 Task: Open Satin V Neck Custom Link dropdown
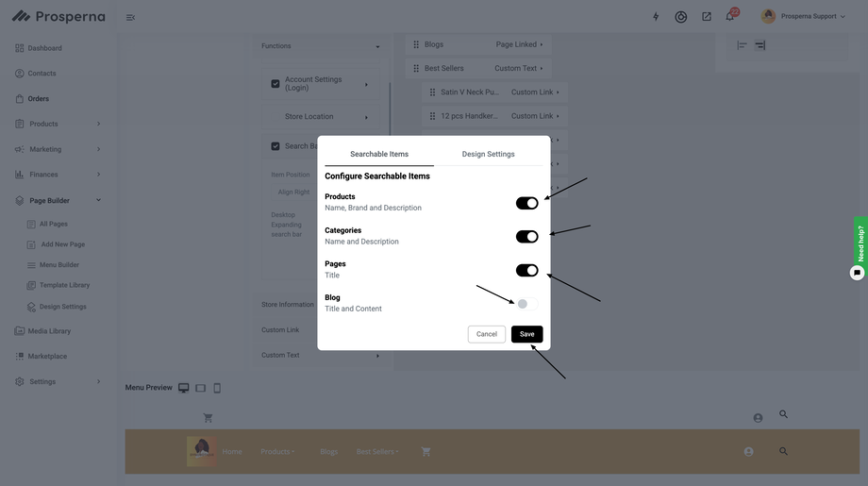(x=535, y=92)
